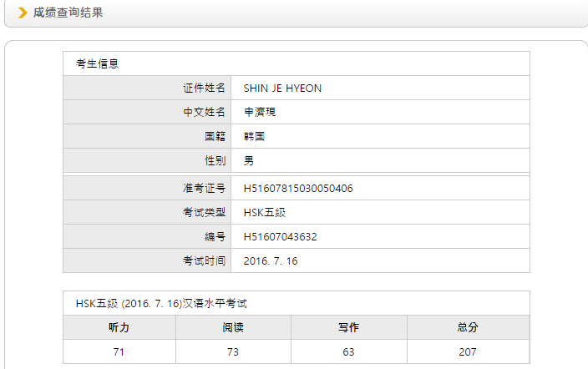Image resolution: width=588 pixels, height=369 pixels.
Task: Click the 证件姓名 label cell
Action: point(147,88)
